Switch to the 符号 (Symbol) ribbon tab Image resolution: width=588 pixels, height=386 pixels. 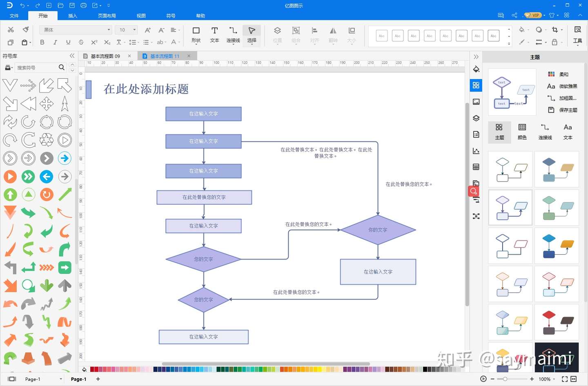[x=171, y=16]
